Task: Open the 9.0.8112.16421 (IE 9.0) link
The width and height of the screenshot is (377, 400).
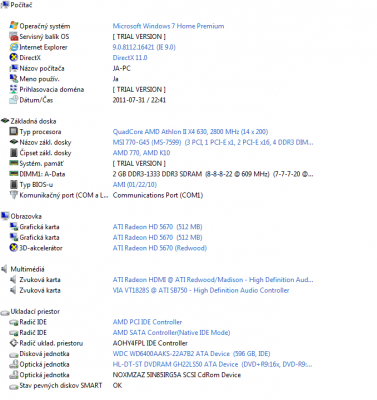Action: click(144, 47)
